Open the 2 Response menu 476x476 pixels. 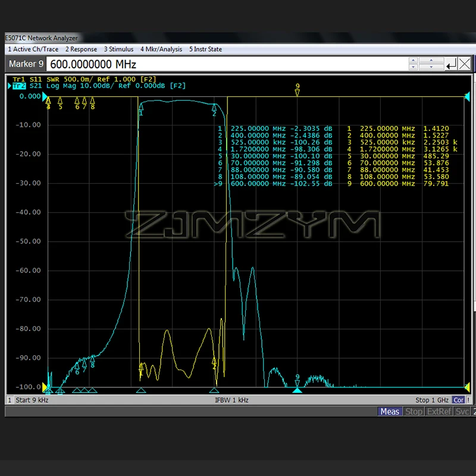pyautogui.click(x=81, y=49)
